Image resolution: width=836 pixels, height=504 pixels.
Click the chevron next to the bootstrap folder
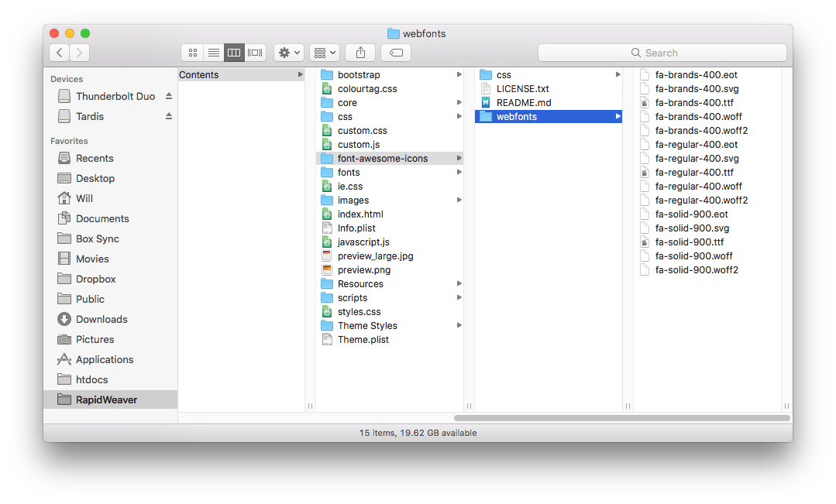pos(458,74)
